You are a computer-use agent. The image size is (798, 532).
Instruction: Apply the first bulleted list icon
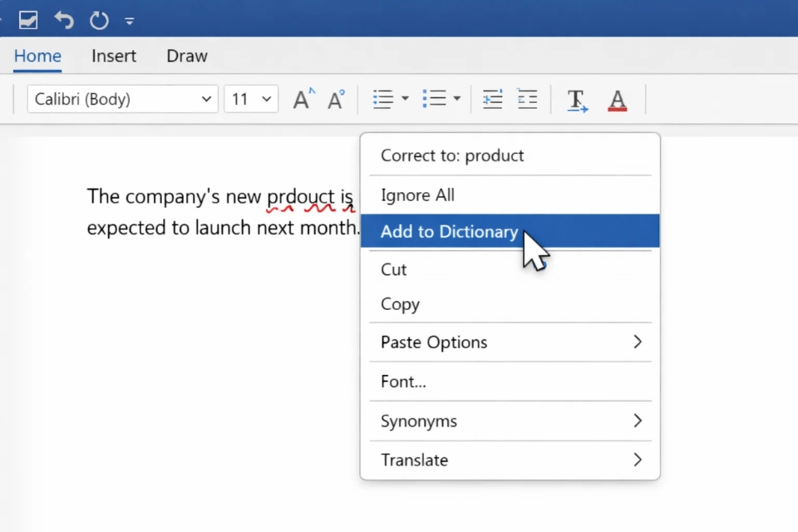tap(383, 100)
